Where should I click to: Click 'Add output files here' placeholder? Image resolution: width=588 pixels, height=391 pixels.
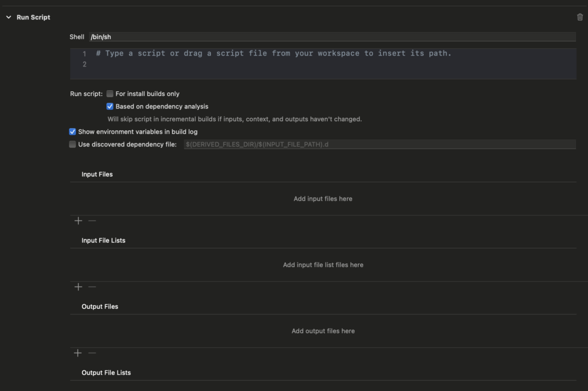323,331
